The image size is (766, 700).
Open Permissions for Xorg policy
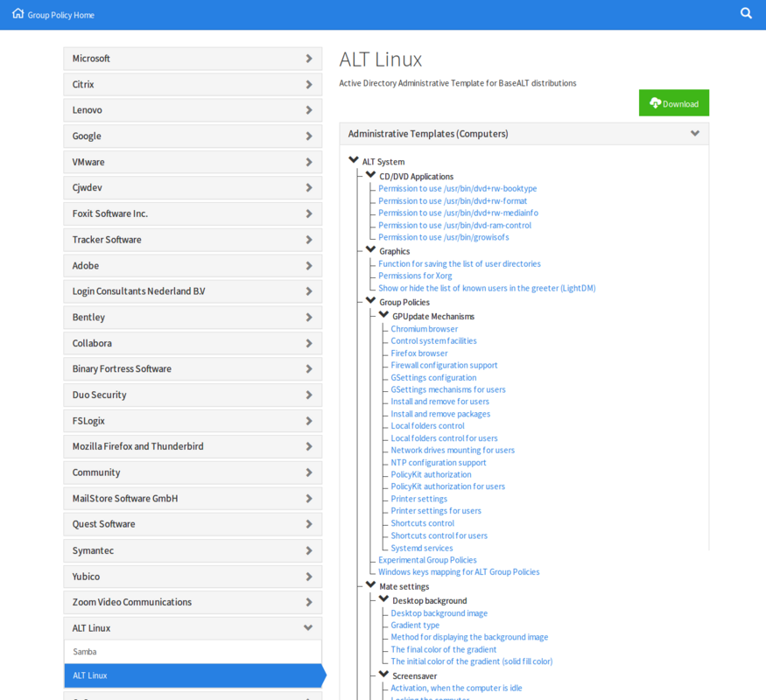click(x=415, y=276)
